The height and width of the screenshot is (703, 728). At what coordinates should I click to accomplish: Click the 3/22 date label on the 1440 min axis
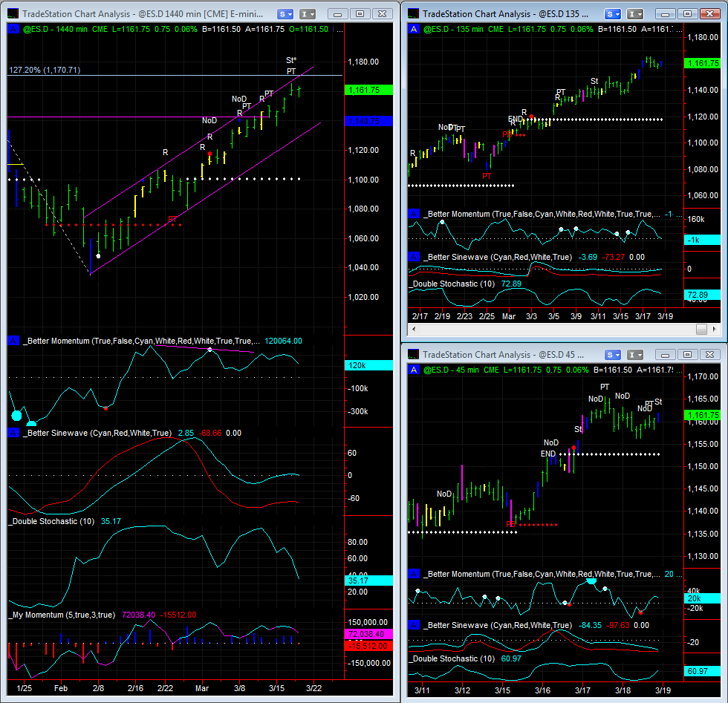click(x=313, y=688)
